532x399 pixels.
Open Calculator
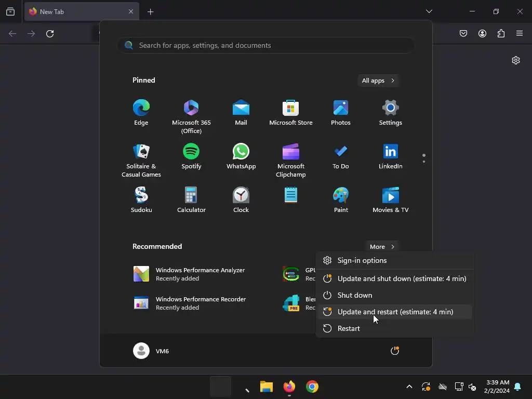pyautogui.click(x=191, y=200)
